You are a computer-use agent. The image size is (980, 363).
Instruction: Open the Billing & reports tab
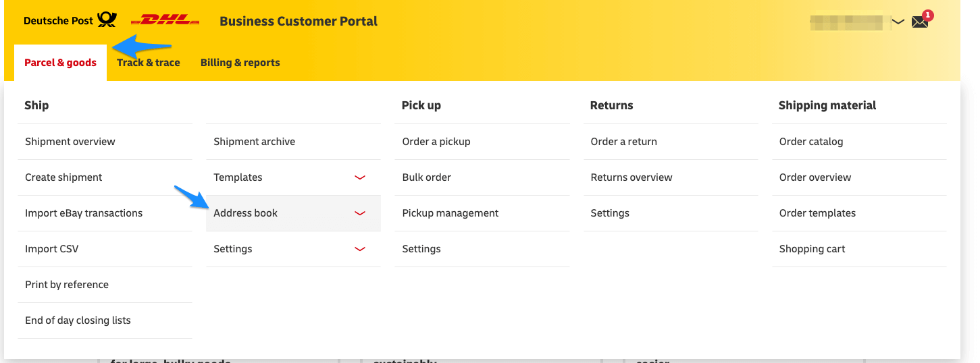point(240,63)
